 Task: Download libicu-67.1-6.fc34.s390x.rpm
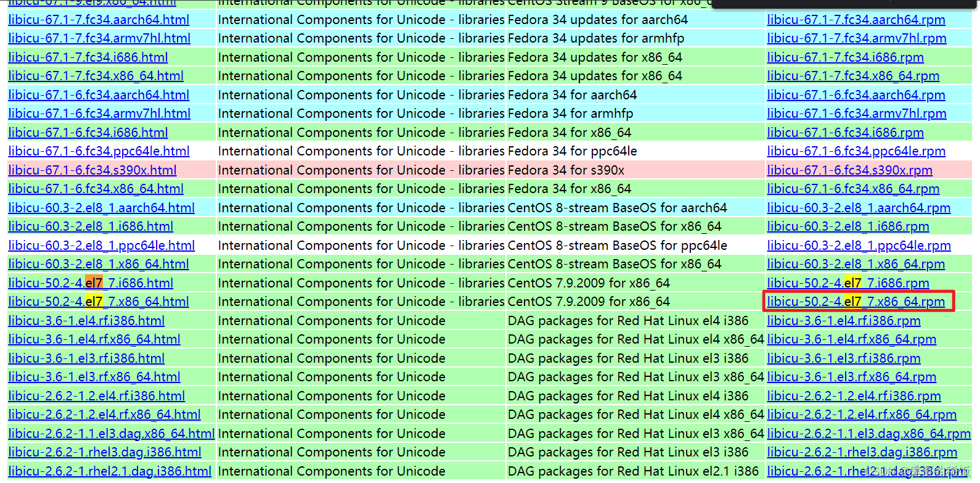[x=849, y=170]
